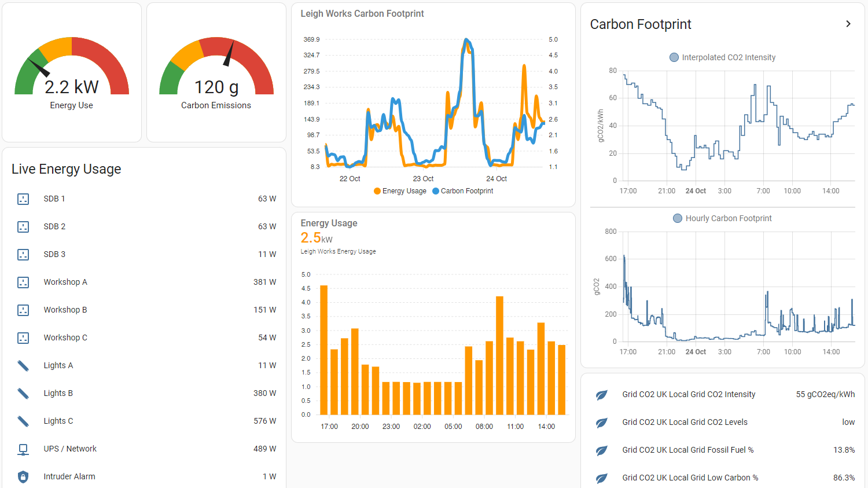Expand the Carbon Footprint card chevron
Screen dimensions: 868x488
click(848, 24)
